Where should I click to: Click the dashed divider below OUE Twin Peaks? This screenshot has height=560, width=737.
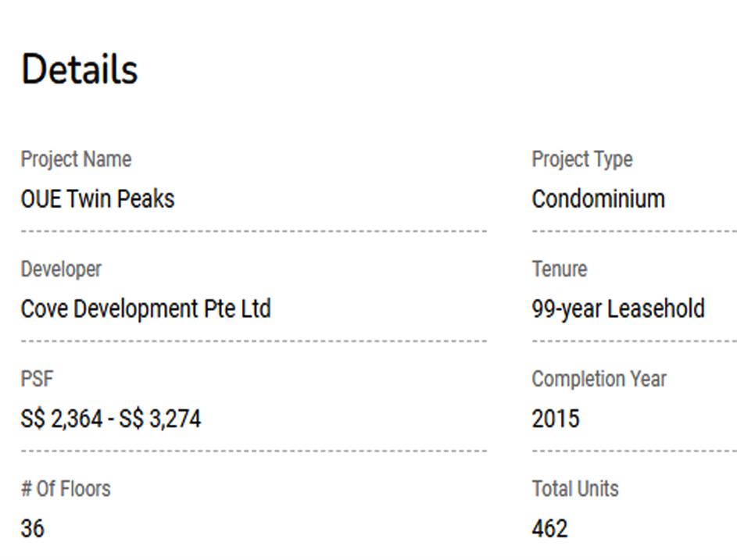click(254, 231)
